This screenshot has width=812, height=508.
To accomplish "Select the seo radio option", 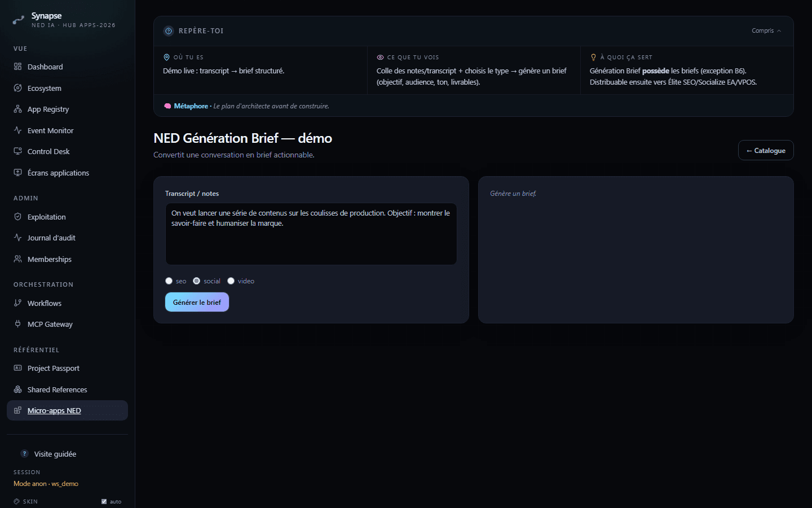I will 169,281.
